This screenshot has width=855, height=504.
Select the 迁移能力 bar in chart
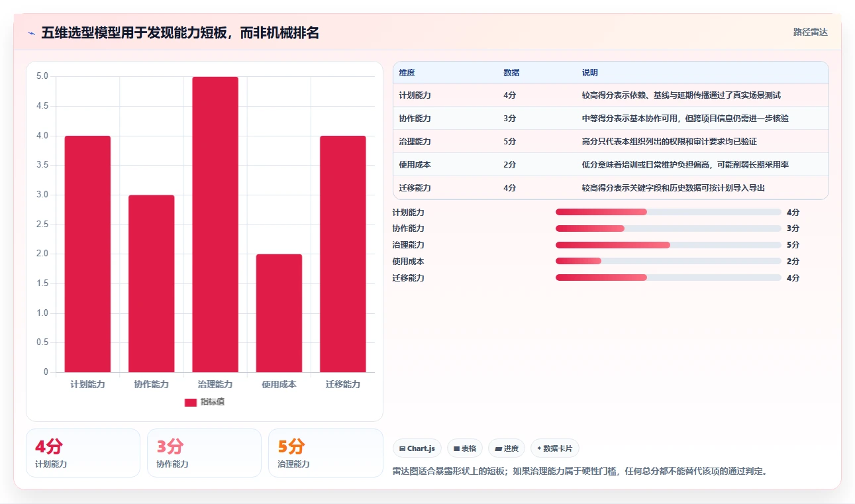[x=343, y=254]
